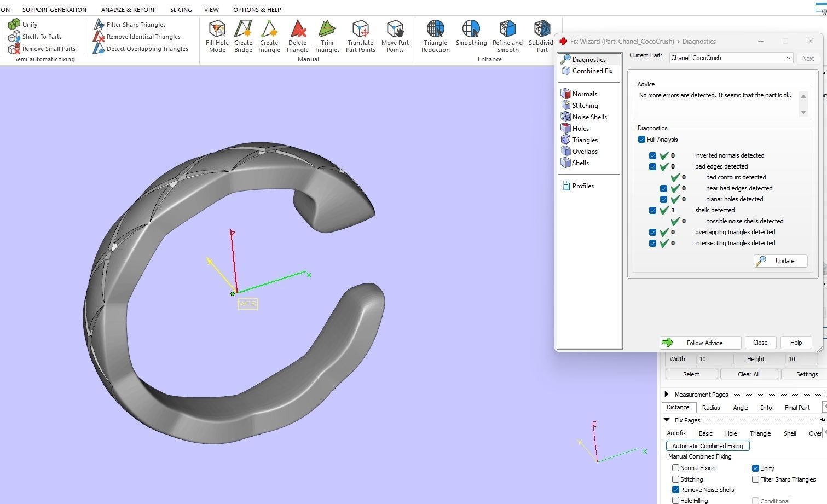Click Clear All button
This screenshot has height=504, width=827.
[749, 374]
